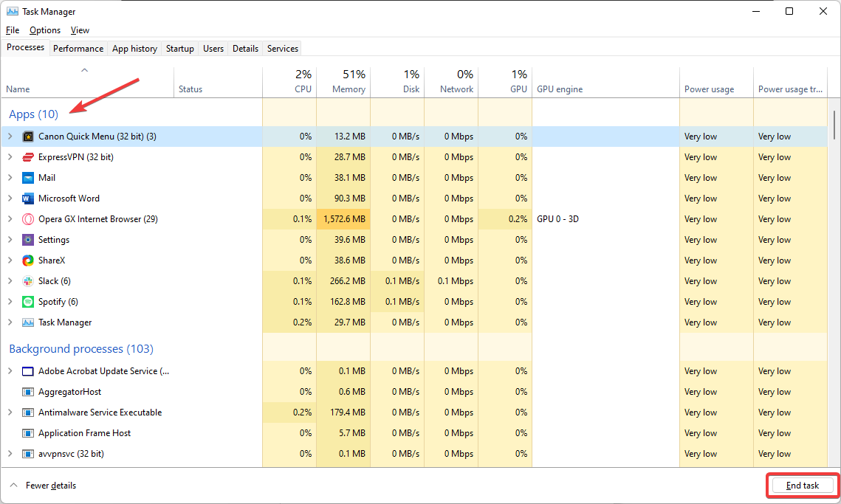The height and width of the screenshot is (504, 841).
Task: Select the Opera GX Internet Browser icon
Action: click(28, 219)
